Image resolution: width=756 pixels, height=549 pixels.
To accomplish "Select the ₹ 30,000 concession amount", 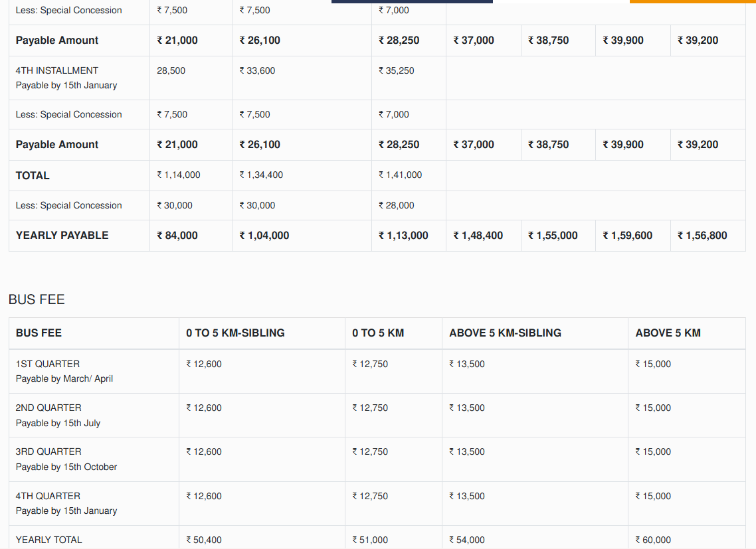I will 175,205.
